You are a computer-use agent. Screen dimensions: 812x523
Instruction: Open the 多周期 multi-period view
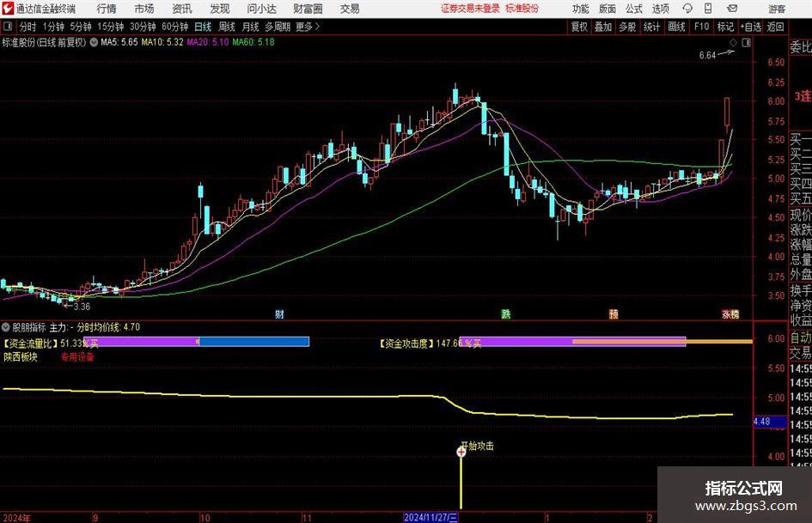[278, 27]
